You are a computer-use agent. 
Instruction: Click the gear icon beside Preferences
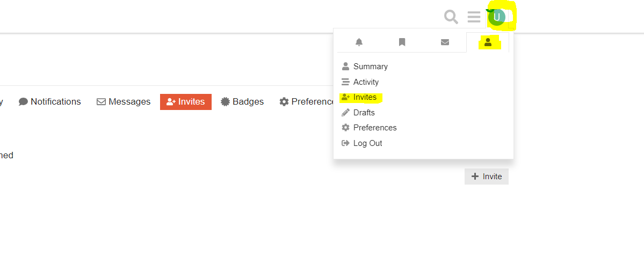tap(346, 128)
